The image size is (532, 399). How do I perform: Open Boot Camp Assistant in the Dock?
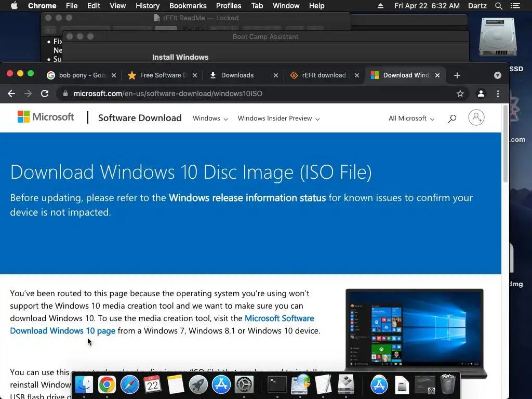click(x=345, y=385)
